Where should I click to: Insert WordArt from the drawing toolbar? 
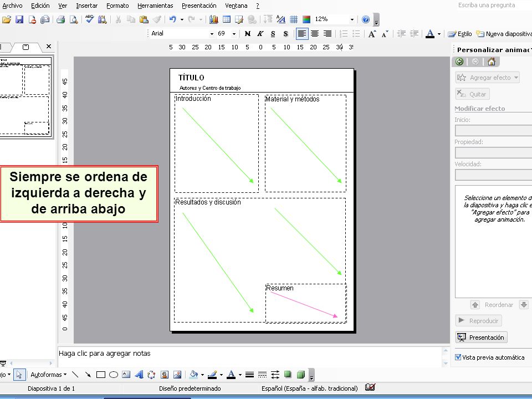click(139, 375)
